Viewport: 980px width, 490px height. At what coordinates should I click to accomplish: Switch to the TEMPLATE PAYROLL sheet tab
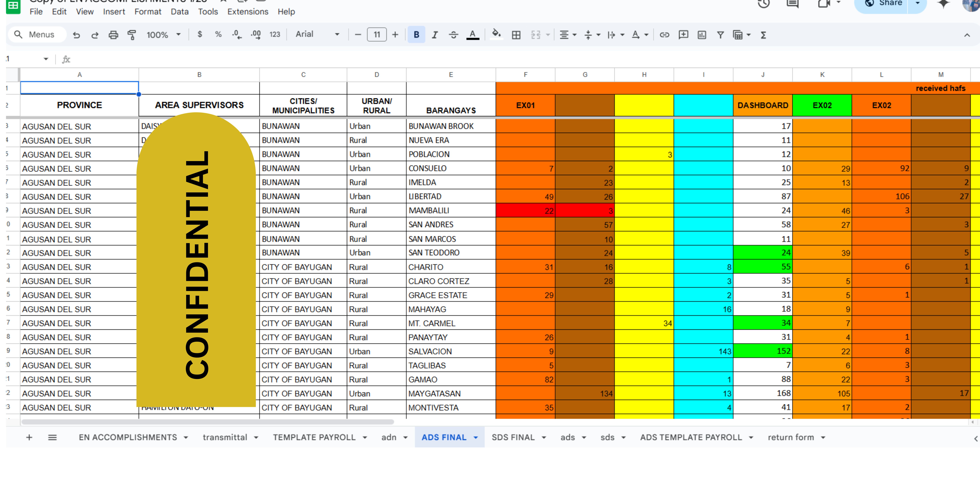click(x=314, y=438)
